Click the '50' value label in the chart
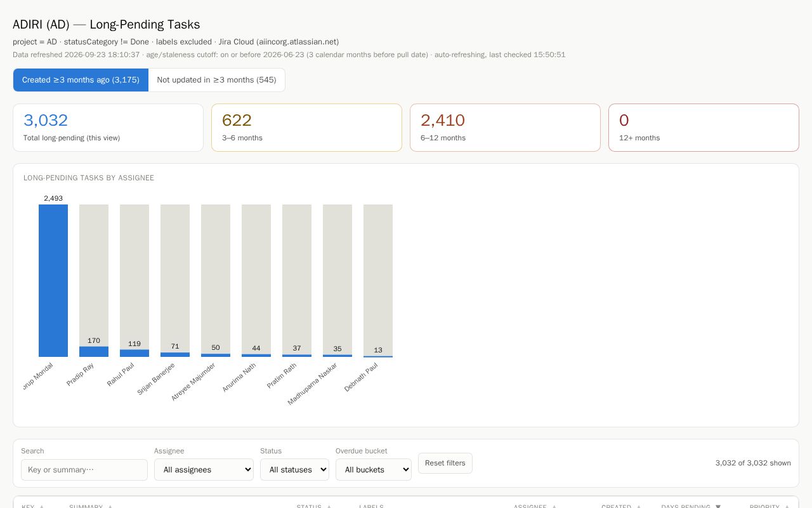 click(216, 347)
